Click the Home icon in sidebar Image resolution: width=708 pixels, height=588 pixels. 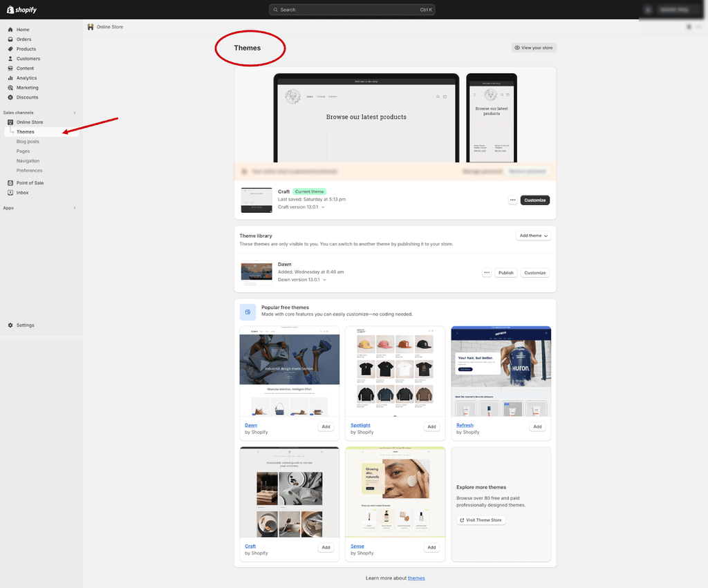coord(10,30)
